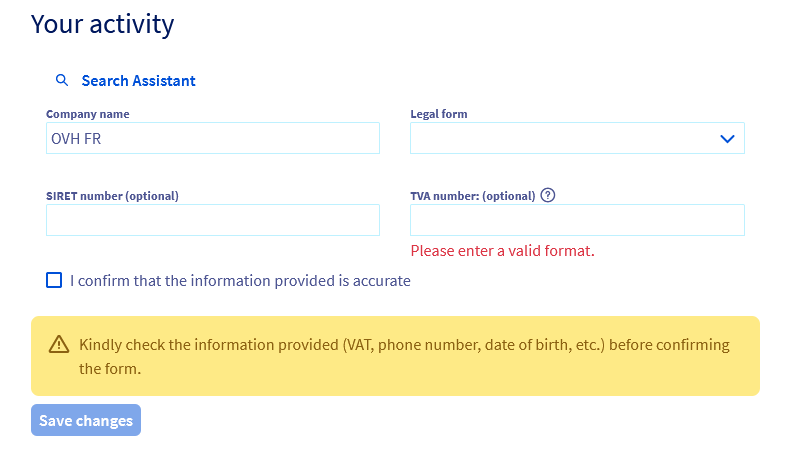Click the 'Your activity' heading
The width and height of the screenshot is (808, 468).
coord(102,24)
